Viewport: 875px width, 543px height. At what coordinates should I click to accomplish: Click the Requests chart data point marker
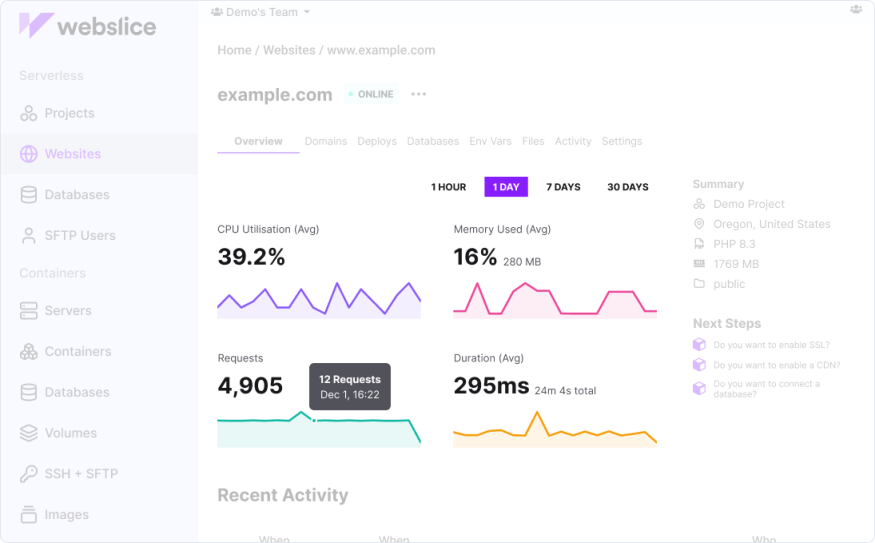coord(314,420)
